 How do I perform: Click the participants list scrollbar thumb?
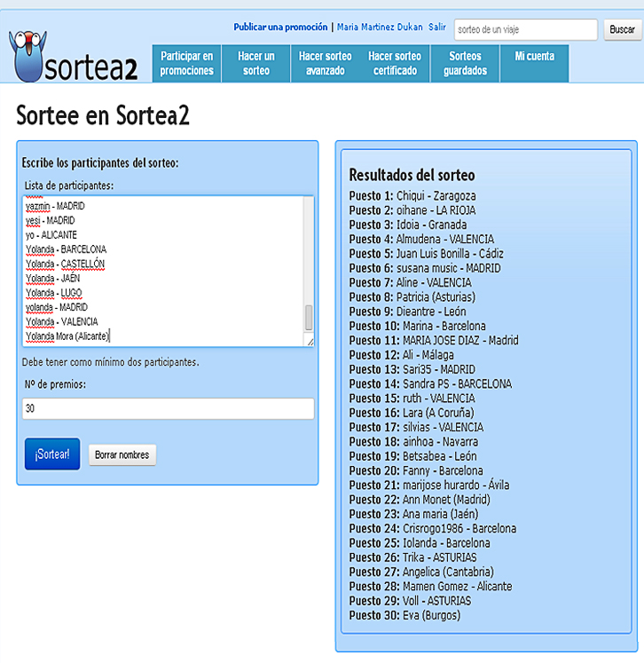click(309, 317)
